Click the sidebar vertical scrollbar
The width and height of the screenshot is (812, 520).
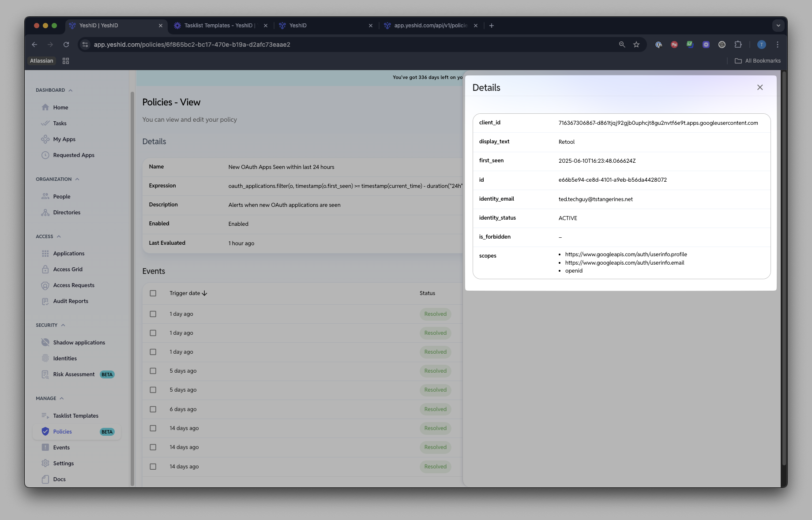pos(132,287)
